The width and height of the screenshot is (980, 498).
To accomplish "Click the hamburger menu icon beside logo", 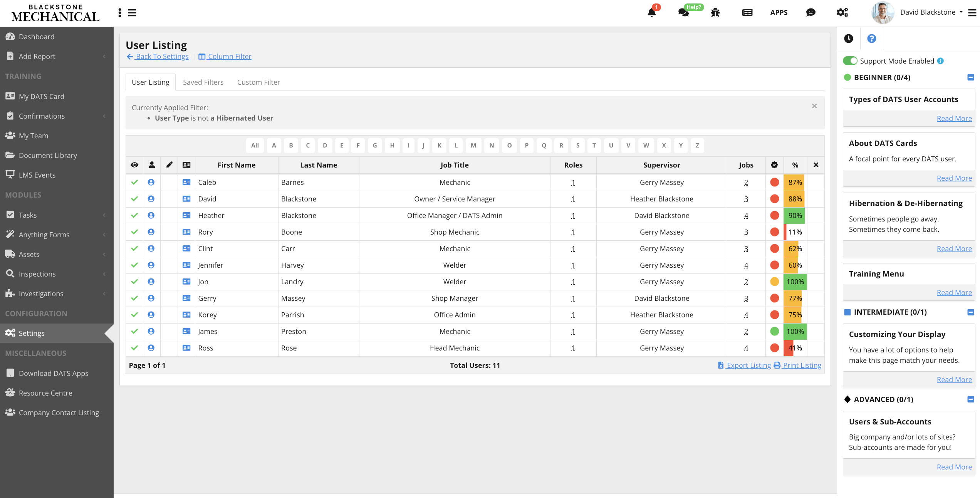I will (132, 13).
